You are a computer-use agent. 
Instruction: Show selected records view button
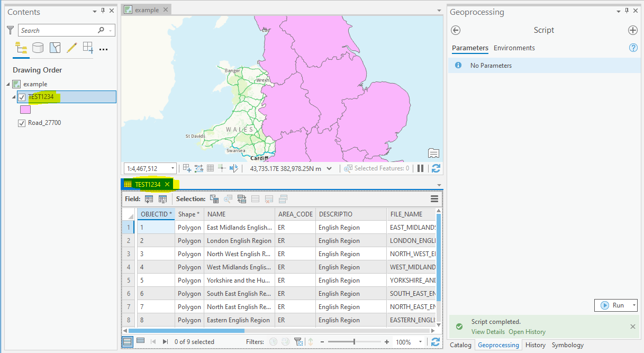click(x=140, y=341)
